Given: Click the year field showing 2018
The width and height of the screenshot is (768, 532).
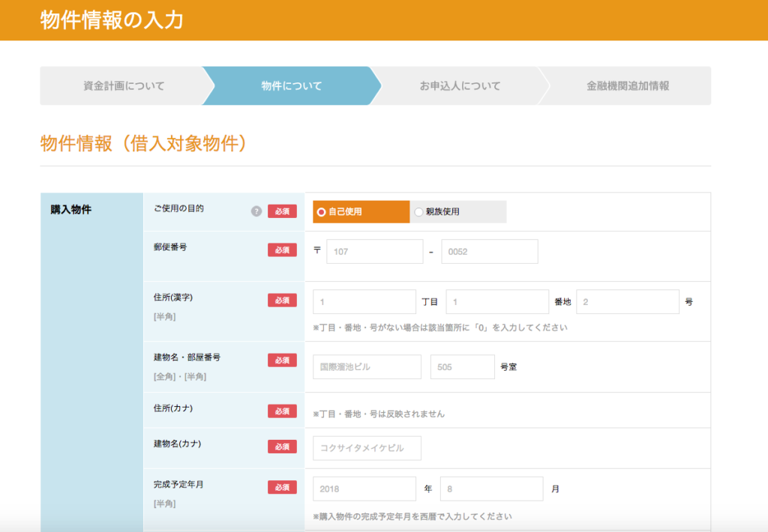Looking at the screenshot, I should (364, 488).
